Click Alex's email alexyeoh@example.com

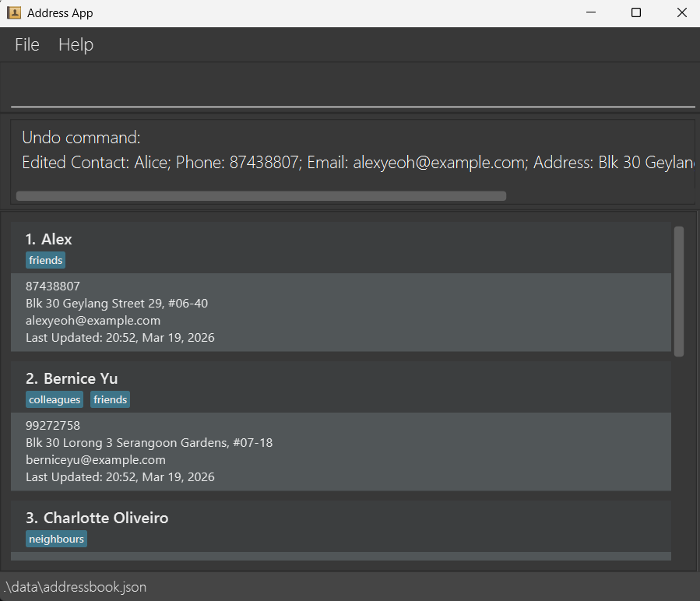point(93,321)
